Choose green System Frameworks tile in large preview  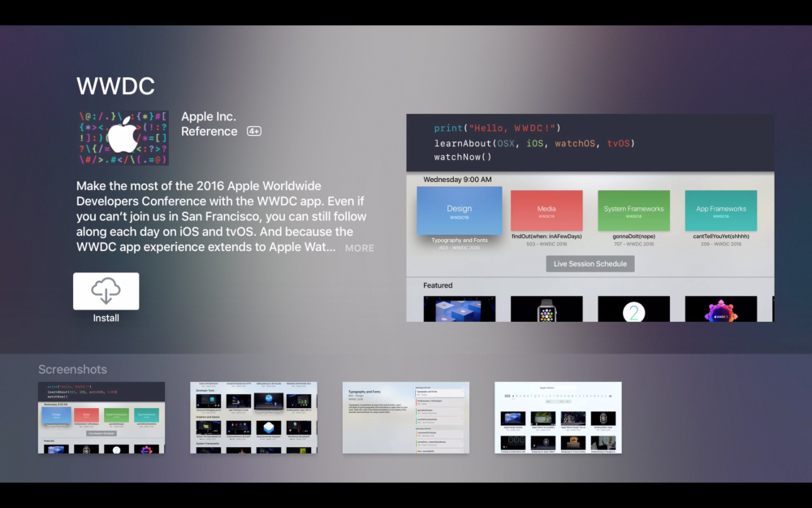click(633, 211)
